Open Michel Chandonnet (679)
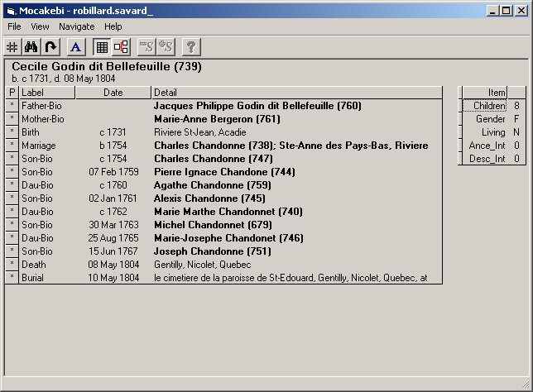 [213, 225]
